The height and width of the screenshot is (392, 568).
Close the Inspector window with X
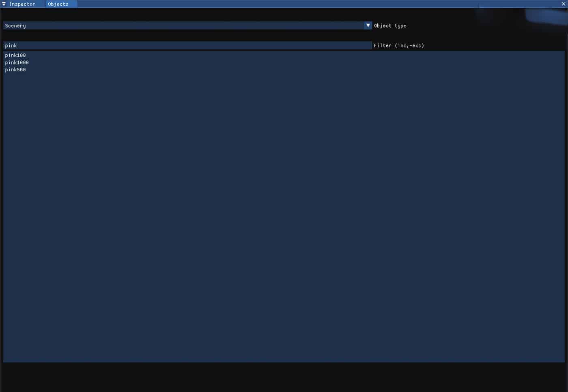click(x=563, y=4)
